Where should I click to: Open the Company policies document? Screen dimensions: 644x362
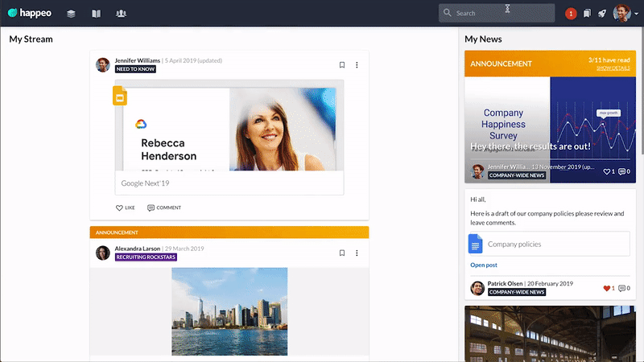coord(549,244)
